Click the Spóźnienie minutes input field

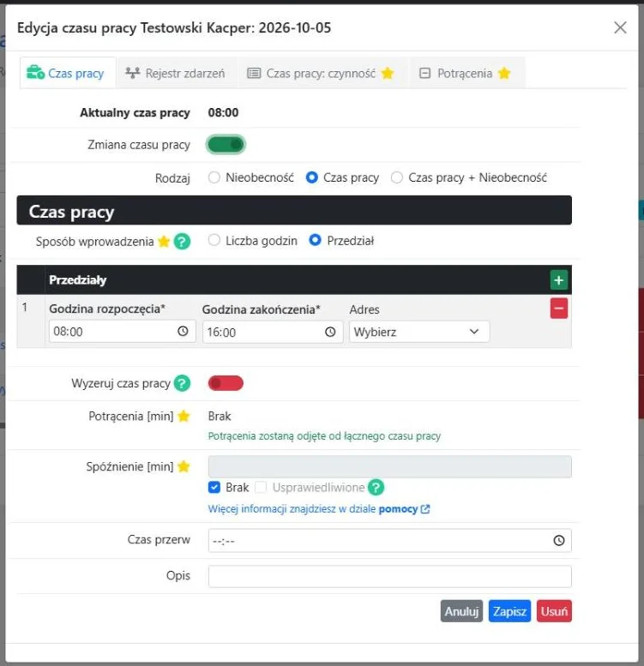click(x=389, y=467)
